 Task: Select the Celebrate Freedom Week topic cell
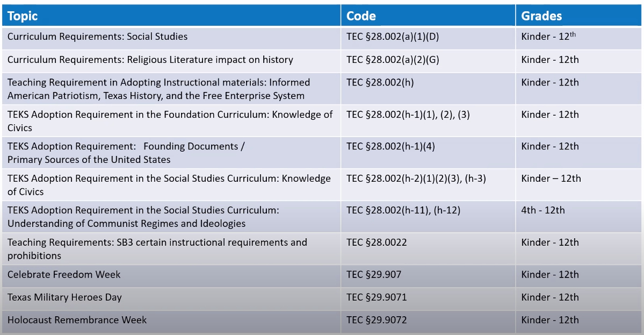tap(64, 275)
